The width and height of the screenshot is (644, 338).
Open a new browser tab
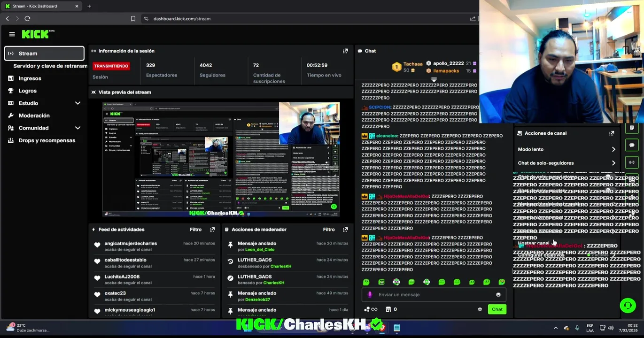[x=89, y=6]
